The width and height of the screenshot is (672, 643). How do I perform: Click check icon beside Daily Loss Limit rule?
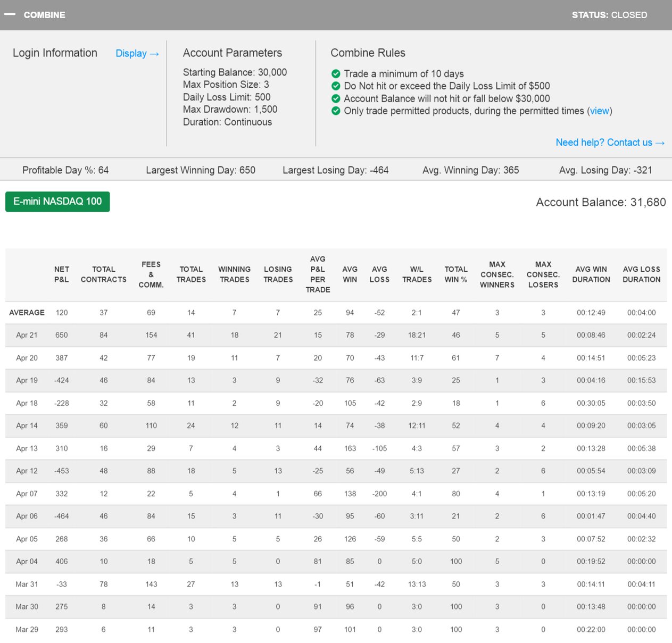[x=336, y=86]
